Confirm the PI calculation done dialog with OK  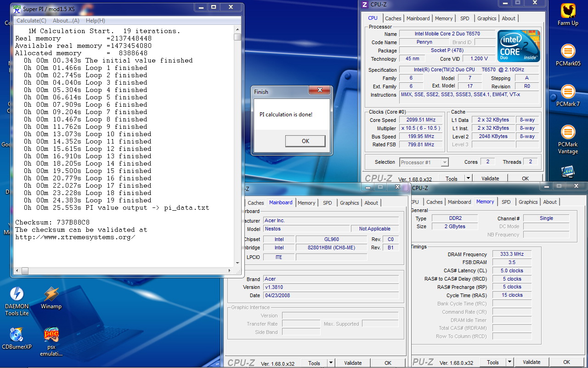(305, 141)
